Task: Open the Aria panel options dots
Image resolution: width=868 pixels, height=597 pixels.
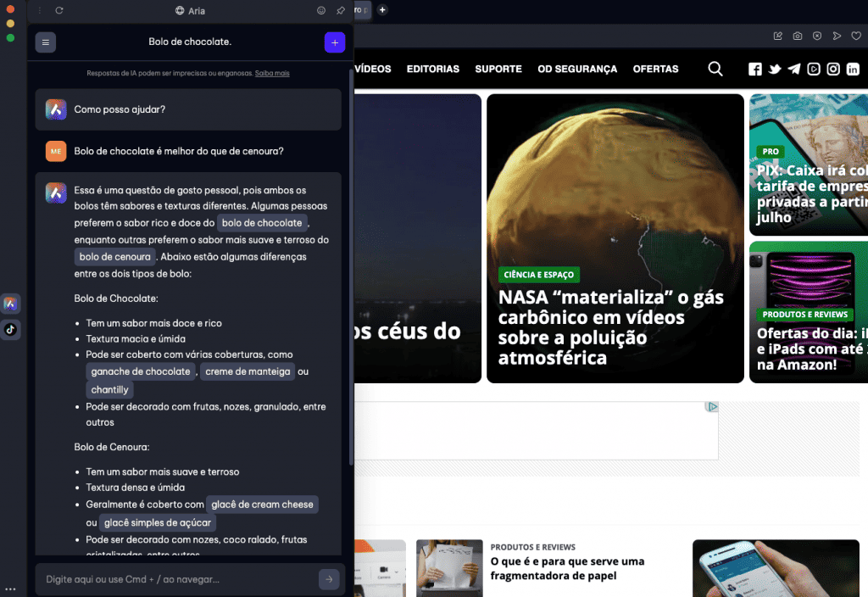Action: coord(40,10)
